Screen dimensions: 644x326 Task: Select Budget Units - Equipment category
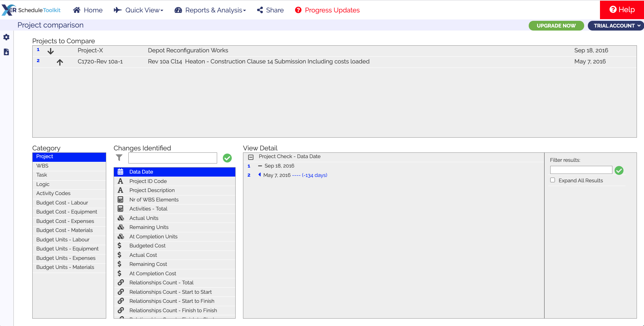tap(69, 249)
